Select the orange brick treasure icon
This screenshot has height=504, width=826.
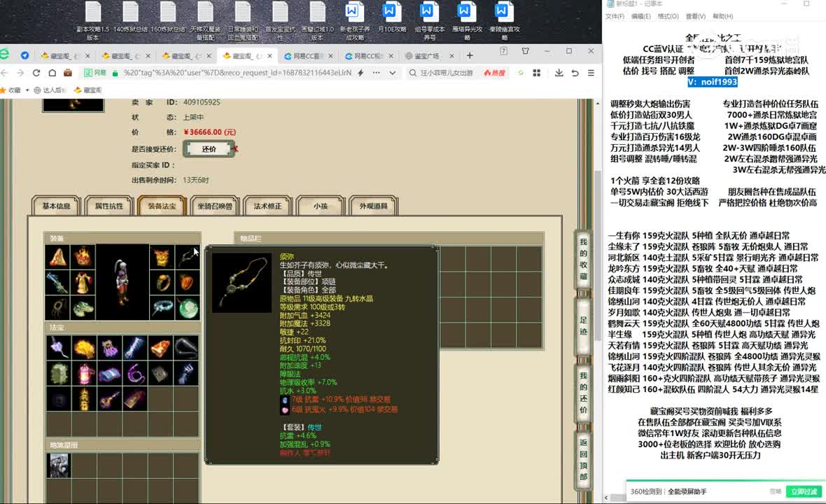tap(160, 348)
